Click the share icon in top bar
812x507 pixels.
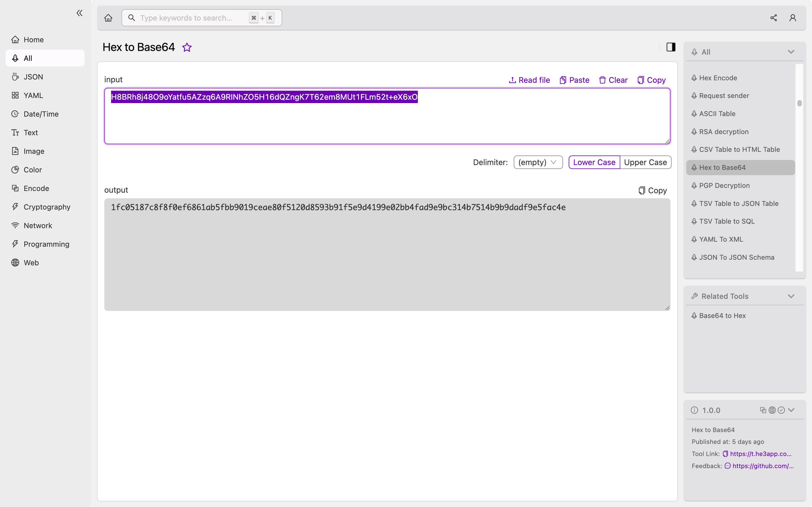[x=773, y=17]
